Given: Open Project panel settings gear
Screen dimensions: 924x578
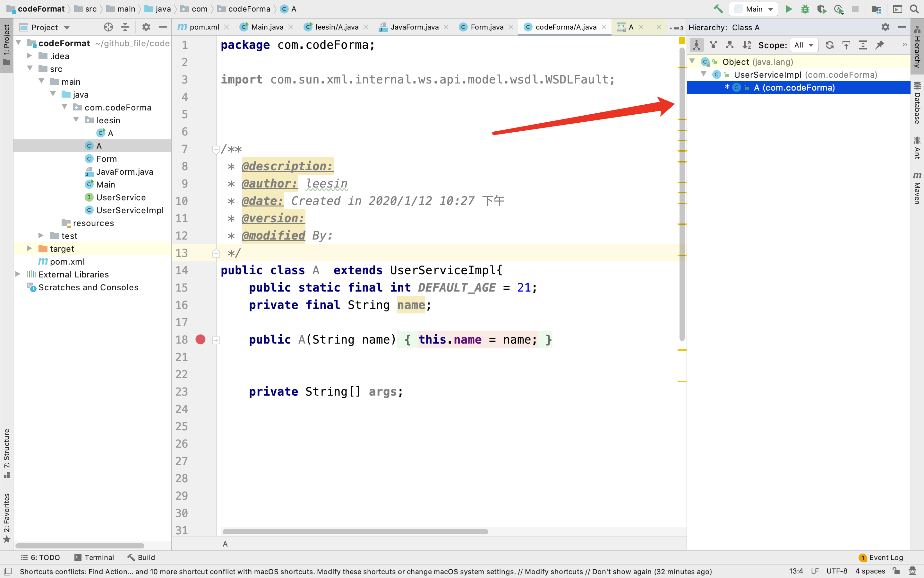Looking at the screenshot, I should coord(146,27).
